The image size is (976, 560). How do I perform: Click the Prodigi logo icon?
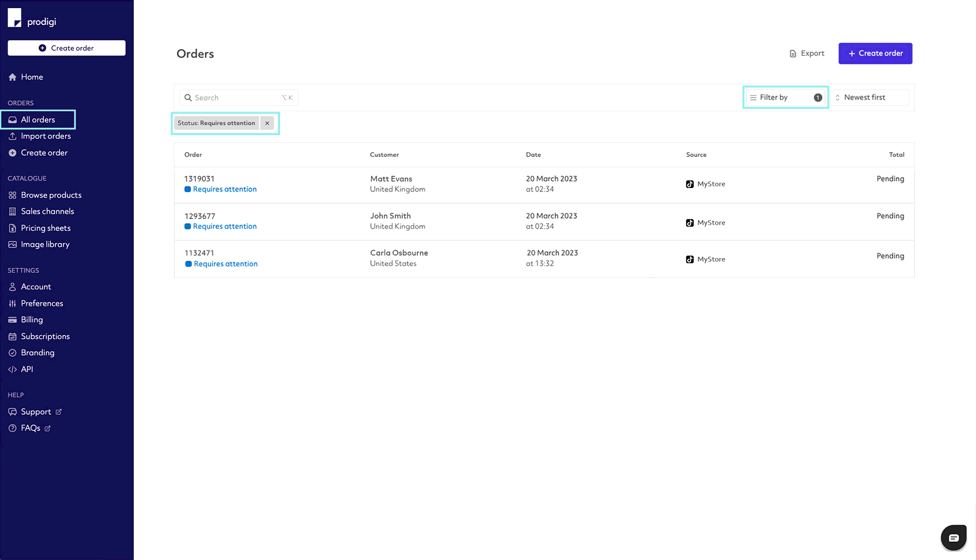14,18
